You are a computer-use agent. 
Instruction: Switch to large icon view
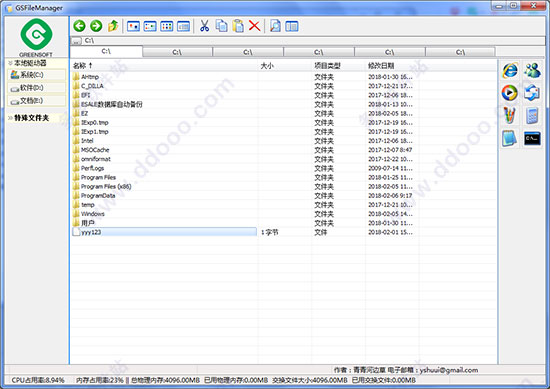tap(133, 26)
